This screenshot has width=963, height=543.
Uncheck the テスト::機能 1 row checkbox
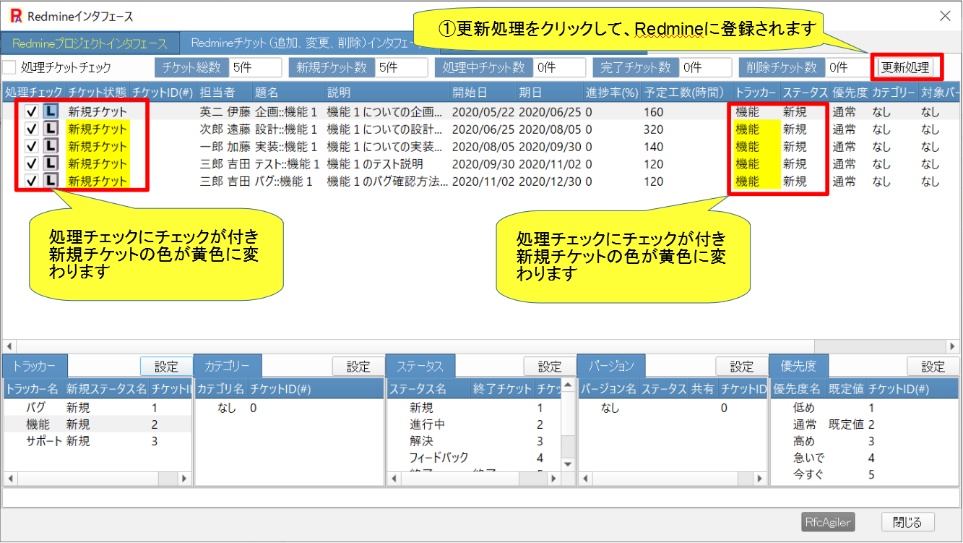coord(31,163)
